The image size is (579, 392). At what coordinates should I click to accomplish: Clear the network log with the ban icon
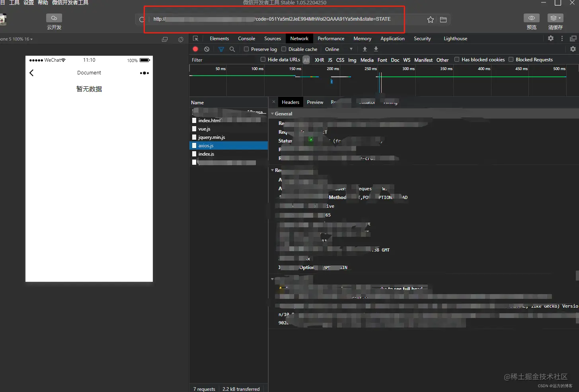[207, 49]
